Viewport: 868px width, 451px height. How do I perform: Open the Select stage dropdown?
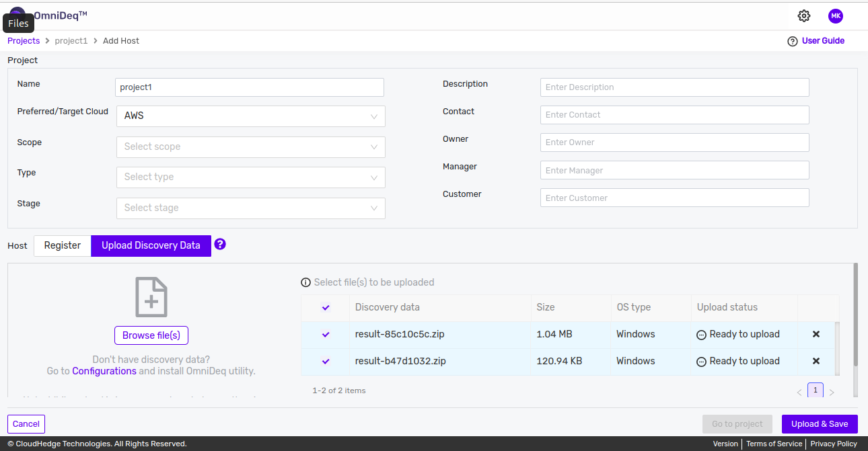250,208
